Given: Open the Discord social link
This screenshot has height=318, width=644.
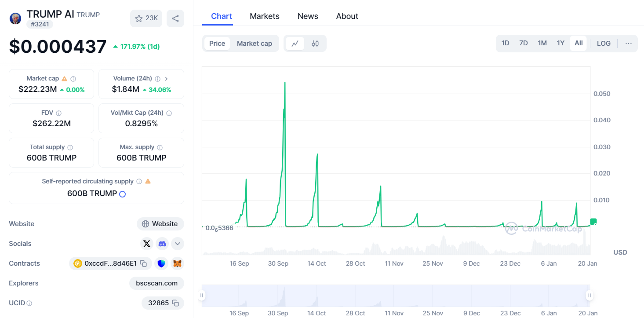Looking at the screenshot, I should (x=163, y=244).
